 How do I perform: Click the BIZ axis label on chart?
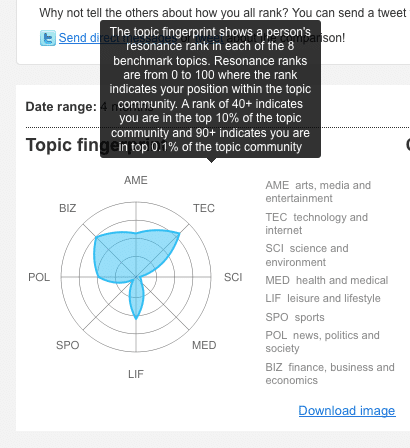[x=67, y=208]
